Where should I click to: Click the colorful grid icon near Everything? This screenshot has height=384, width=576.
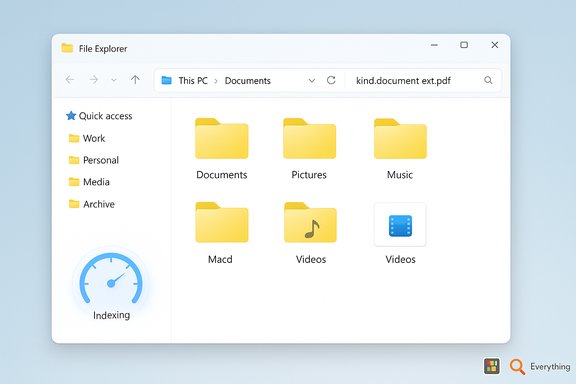(492, 366)
